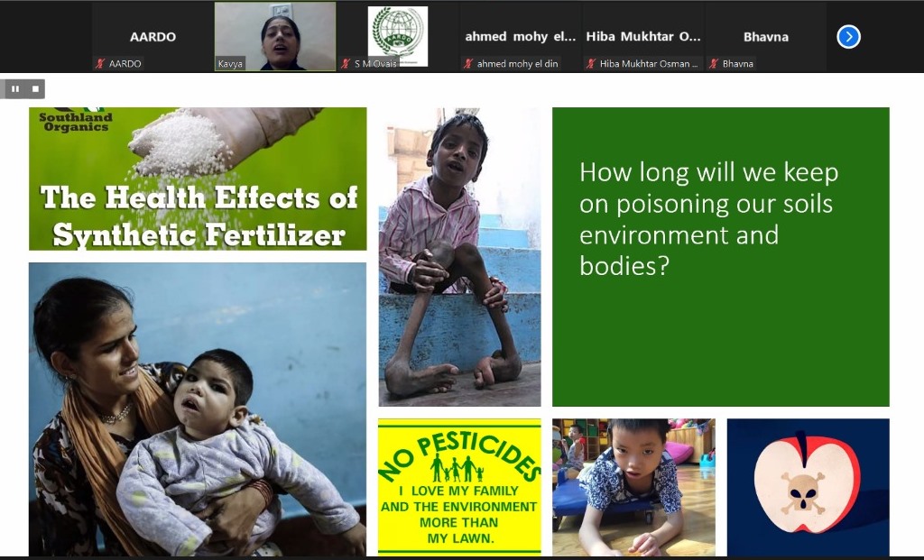924x560 pixels.
Task: Select ahmed mohy el din participant tile
Action: click(x=521, y=36)
